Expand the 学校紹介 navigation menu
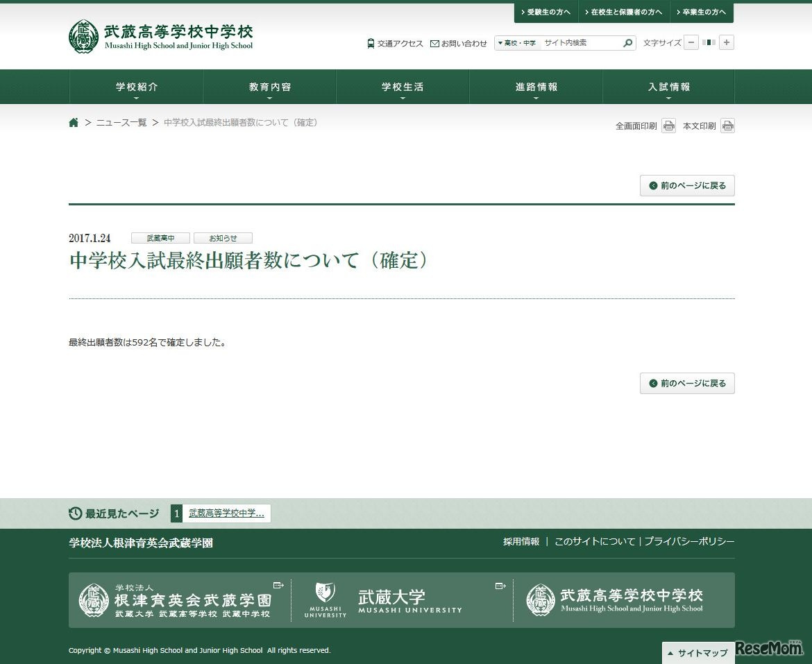The image size is (812, 664). [x=136, y=87]
